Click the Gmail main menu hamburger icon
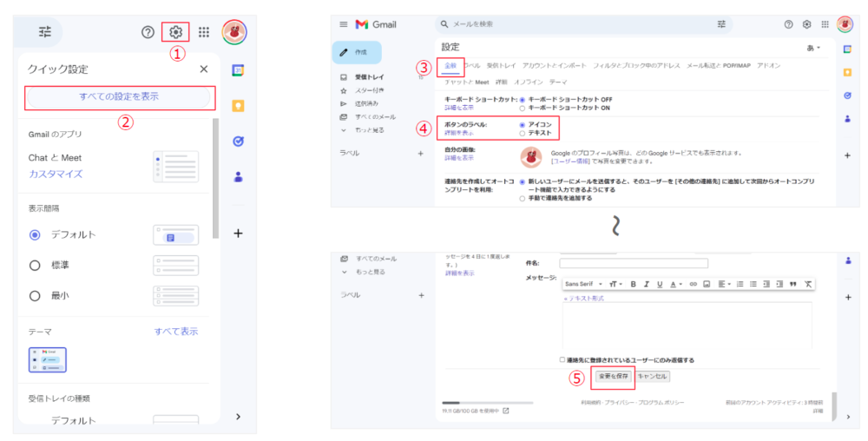The height and width of the screenshot is (441, 868). 344,24
